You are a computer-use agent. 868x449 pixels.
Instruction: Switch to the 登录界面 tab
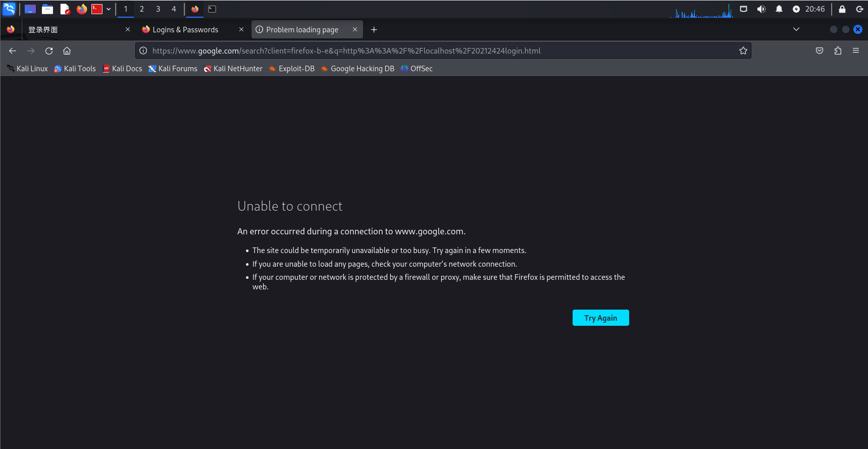pyautogui.click(x=71, y=30)
